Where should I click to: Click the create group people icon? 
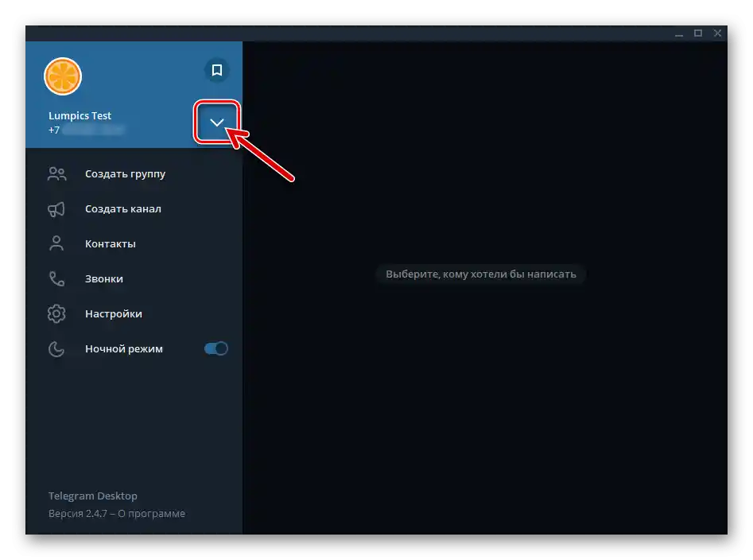coord(56,173)
